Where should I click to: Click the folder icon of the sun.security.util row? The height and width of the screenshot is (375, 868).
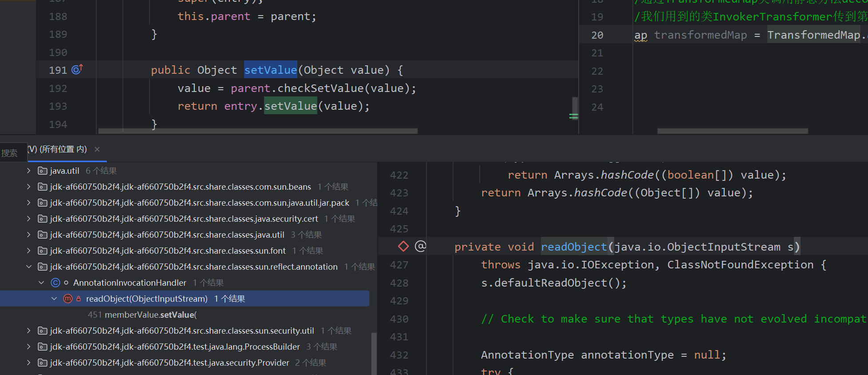click(x=43, y=331)
